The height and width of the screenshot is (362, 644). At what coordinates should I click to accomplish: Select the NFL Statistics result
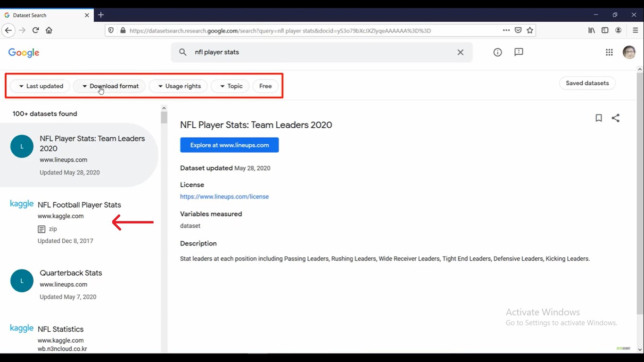point(79,338)
